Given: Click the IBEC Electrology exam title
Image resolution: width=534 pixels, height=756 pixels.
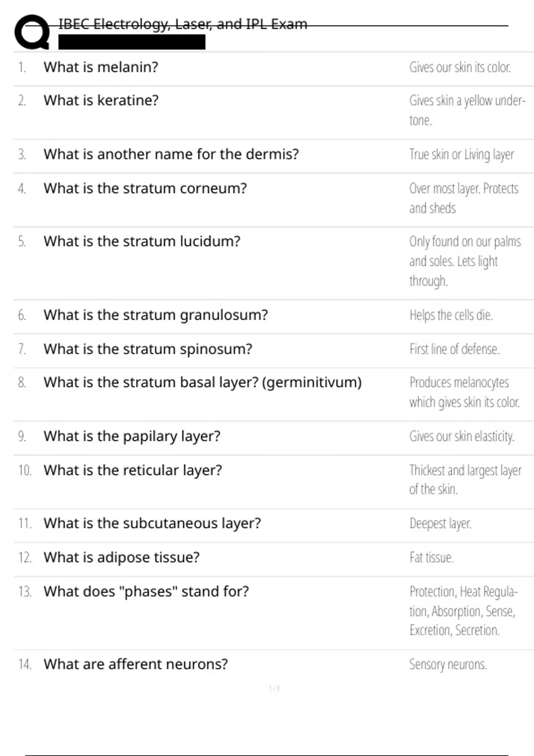Looking at the screenshot, I should (182, 24).
